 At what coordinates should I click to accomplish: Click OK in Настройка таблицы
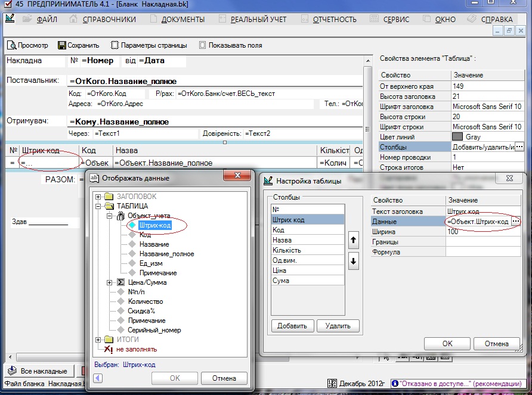447,343
